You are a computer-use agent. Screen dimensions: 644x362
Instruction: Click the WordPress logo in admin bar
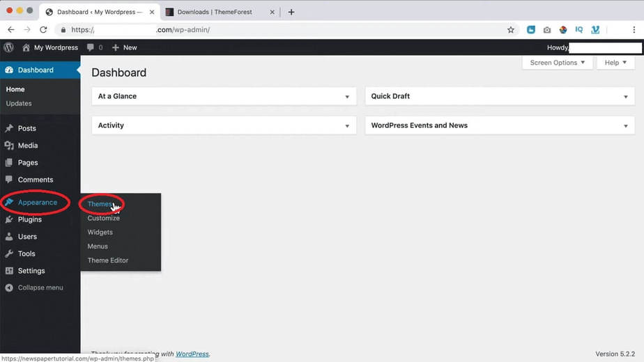(x=8, y=47)
